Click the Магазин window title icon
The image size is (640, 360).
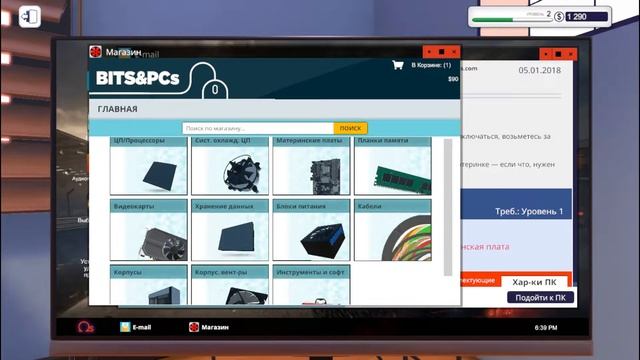point(96,52)
